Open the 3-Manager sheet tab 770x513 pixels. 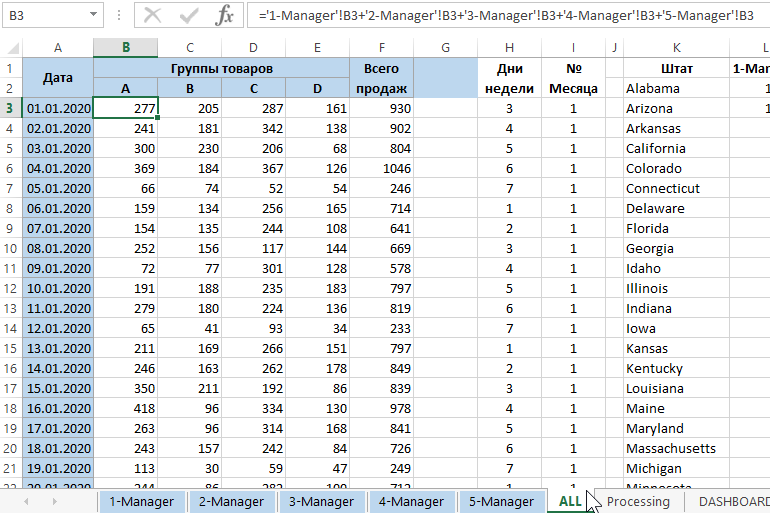tap(320, 501)
